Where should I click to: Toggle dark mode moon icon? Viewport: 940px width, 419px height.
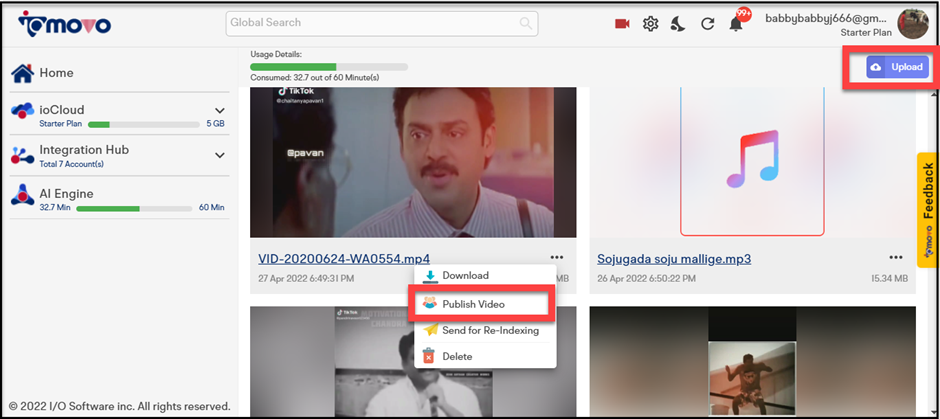pyautogui.click(x=678, y=24)
